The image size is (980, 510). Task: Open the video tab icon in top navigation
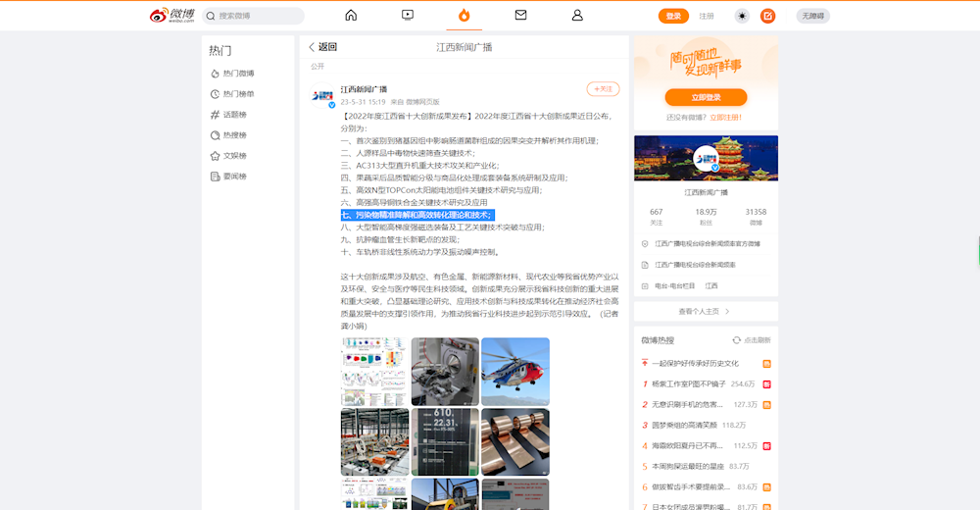pyautogui.click(x=408, y=16)
